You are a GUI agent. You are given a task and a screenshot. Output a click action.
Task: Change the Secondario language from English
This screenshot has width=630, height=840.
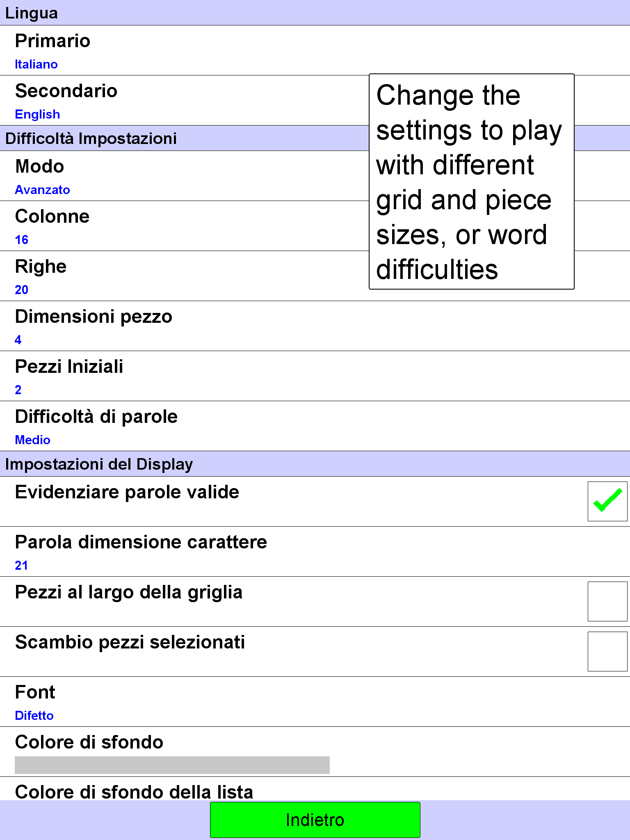pyautogui.click(x=185, y=100)
